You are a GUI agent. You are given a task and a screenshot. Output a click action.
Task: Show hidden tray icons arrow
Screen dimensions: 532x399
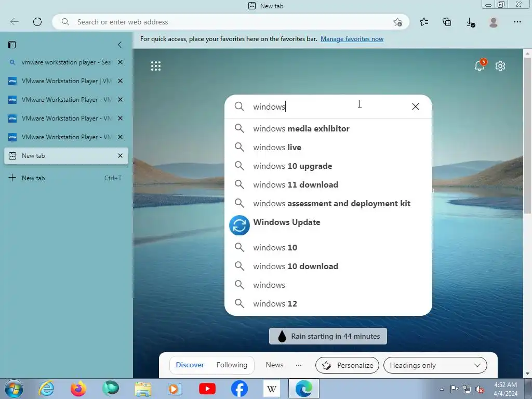coord(442,389)
